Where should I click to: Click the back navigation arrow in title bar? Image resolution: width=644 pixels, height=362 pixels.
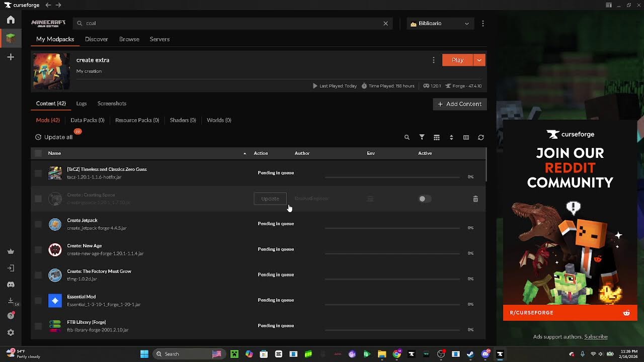coord(48,5)
